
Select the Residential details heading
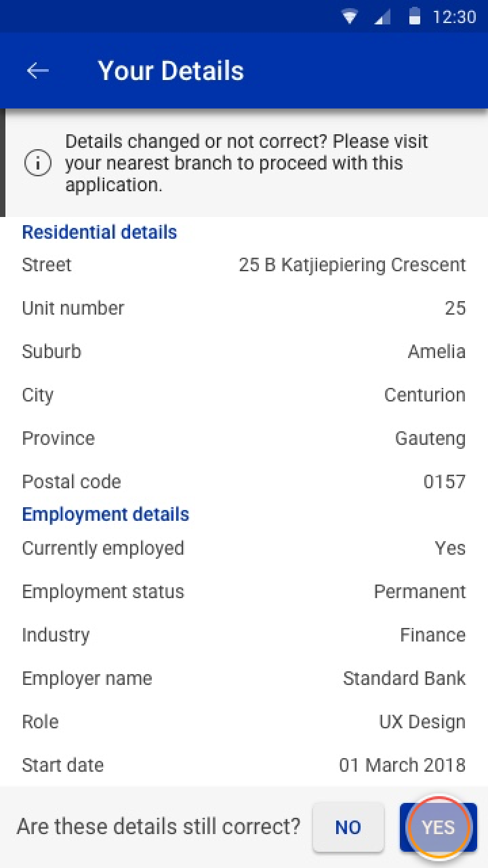[x=100, y=232]
